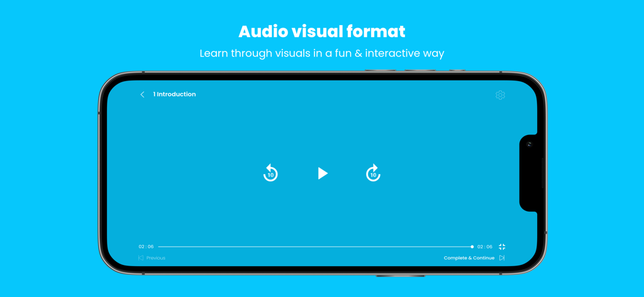Click the middle of the video progress bar

[315, 247]
